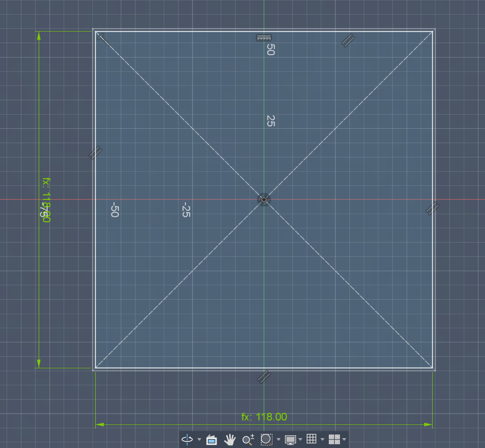Select the Orbit tool in navigation bar
Viewport: 485px width, 448px height.
(187, 440)
